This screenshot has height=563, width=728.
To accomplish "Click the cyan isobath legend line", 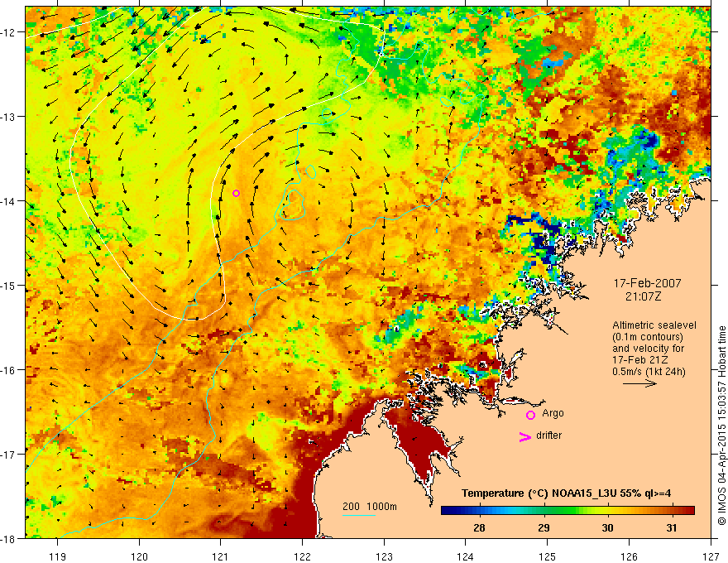I will click(359, 515).
